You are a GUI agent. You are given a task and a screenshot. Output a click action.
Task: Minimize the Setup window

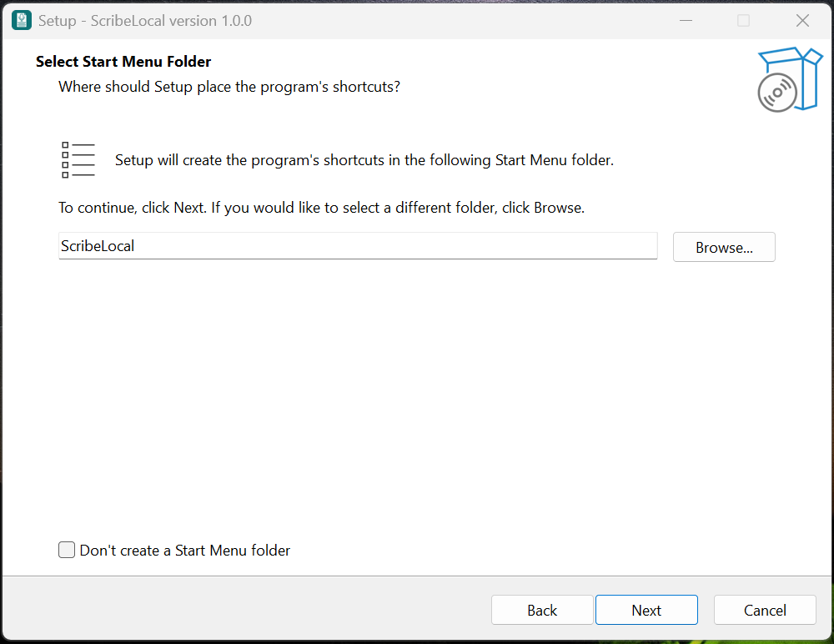[x=686, y=20]
